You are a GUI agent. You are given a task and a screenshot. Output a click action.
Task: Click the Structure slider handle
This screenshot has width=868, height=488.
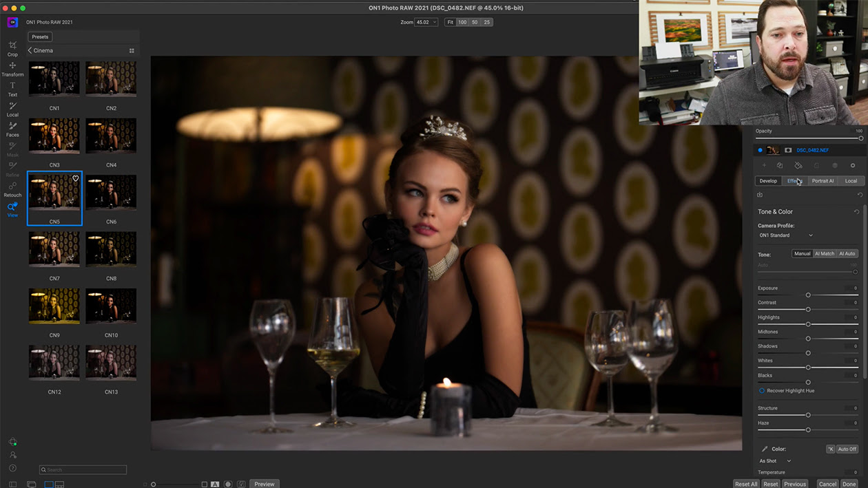[x=808, y=415]
